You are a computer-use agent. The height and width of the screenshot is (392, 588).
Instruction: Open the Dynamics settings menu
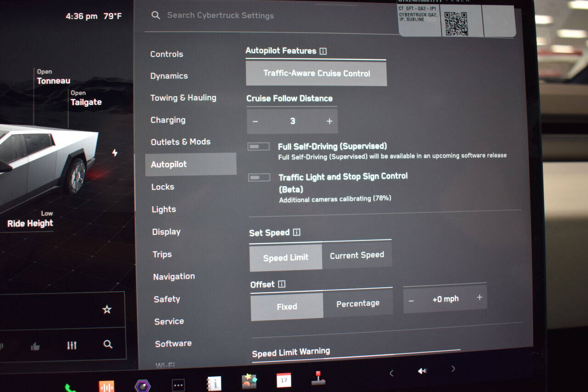[169, 76]
